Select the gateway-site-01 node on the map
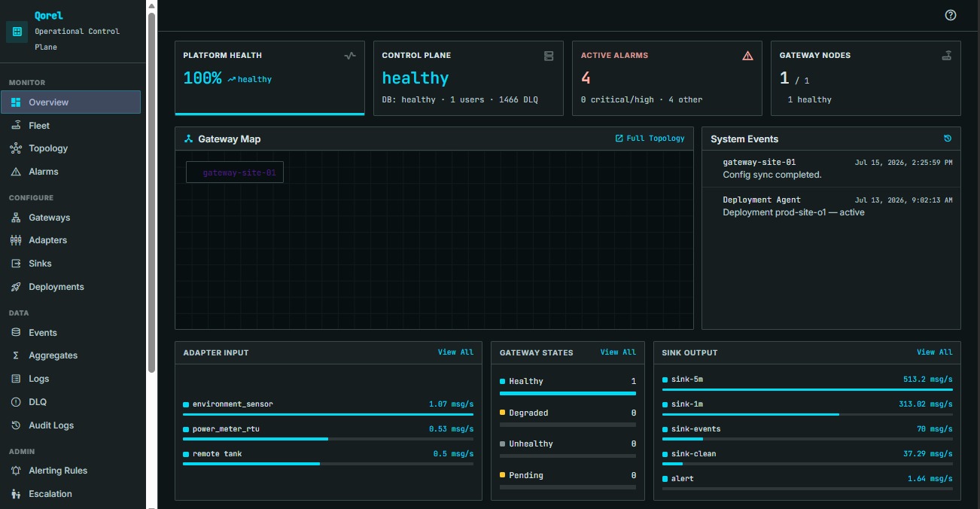 point(235,172)
